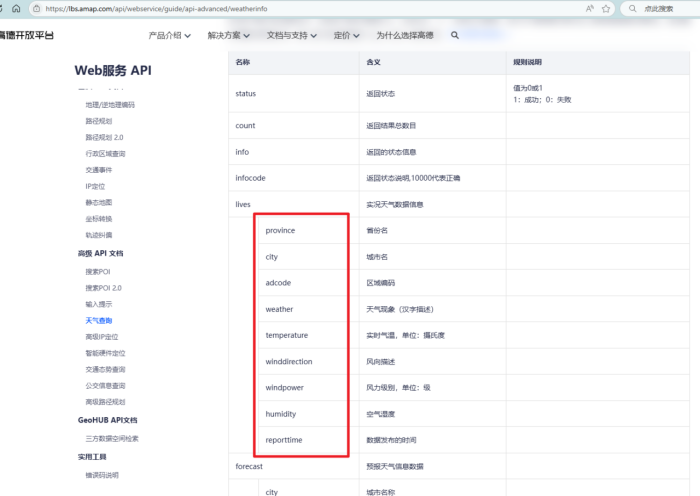Click the 高级 API 文档 section heading
This screenshot has height=496, width=700.
[100, 253]
